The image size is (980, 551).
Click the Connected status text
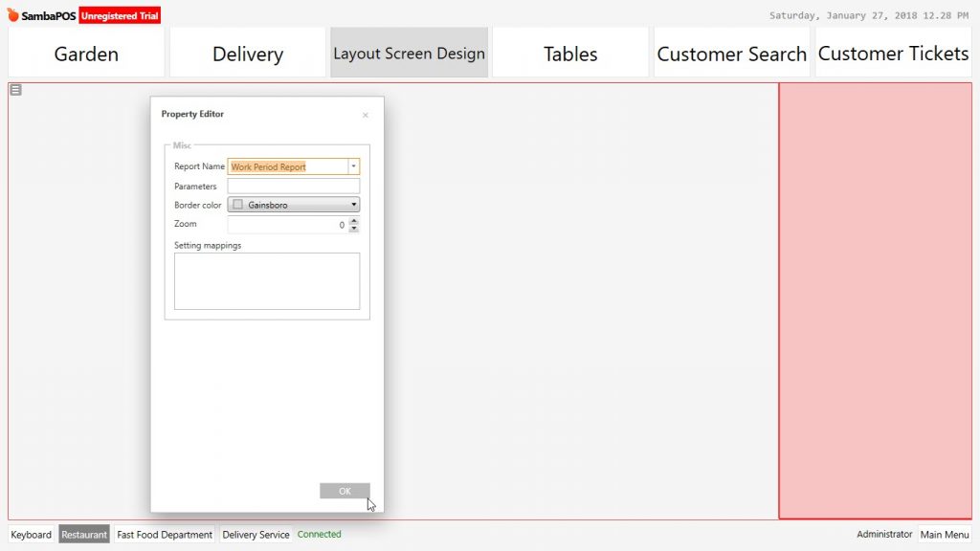[x=320, y=534]
